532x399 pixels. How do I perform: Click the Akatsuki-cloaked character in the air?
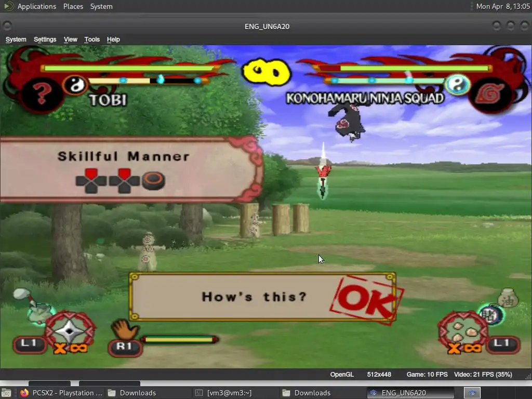point(349,122)
